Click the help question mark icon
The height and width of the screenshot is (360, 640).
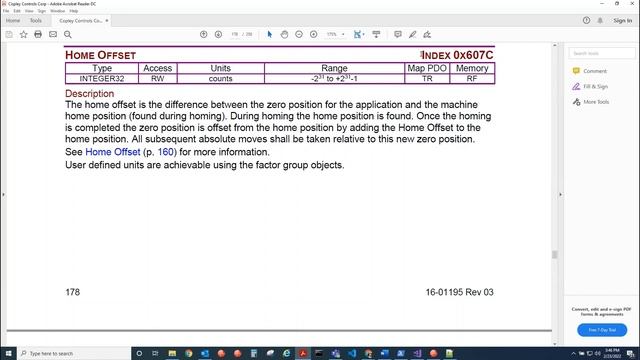586,20
